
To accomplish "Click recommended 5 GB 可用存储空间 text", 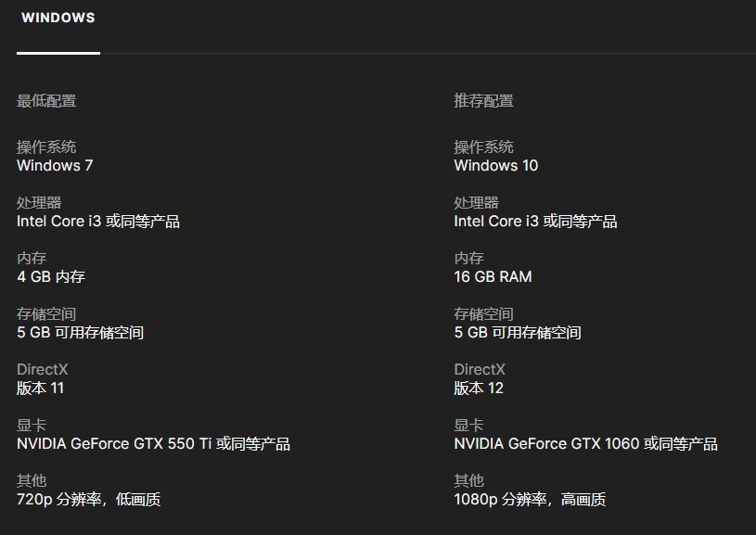I will coord(518,333).
